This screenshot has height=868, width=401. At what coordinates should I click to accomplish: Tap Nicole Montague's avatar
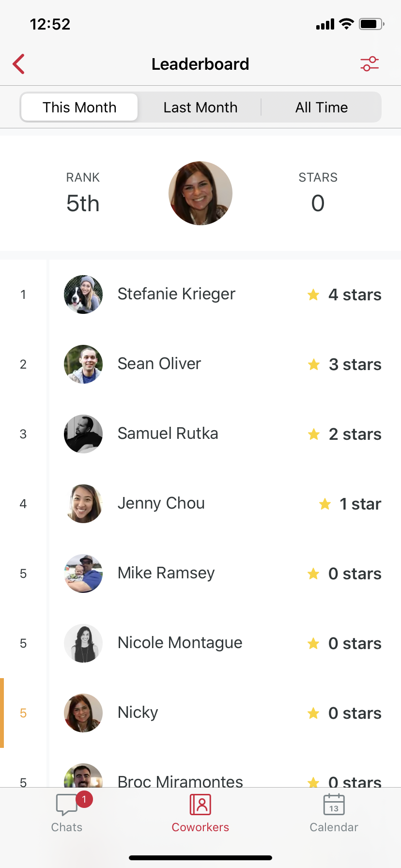tap(83, 643)
